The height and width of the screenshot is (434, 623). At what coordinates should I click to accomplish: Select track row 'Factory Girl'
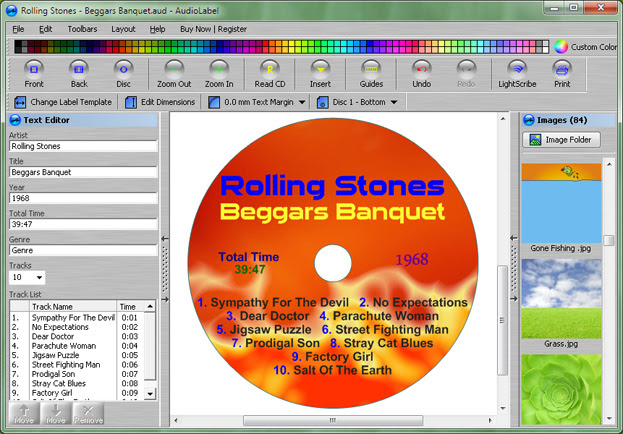pos(77,393)
